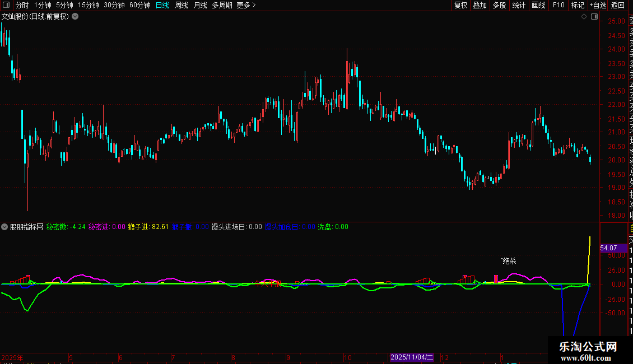Toggle the sidebar panel icon at top-left

click(x=6, y=5)
